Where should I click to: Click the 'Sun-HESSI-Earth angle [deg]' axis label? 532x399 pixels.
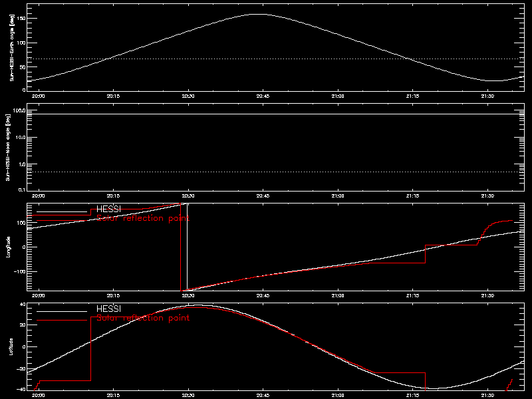click(x=11, y=47)
